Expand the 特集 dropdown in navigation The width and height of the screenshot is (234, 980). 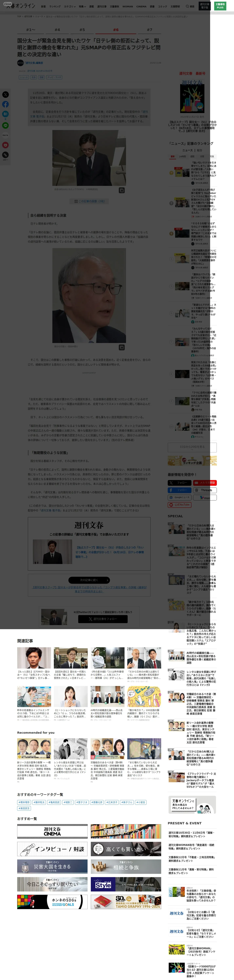tap(82, 7)
